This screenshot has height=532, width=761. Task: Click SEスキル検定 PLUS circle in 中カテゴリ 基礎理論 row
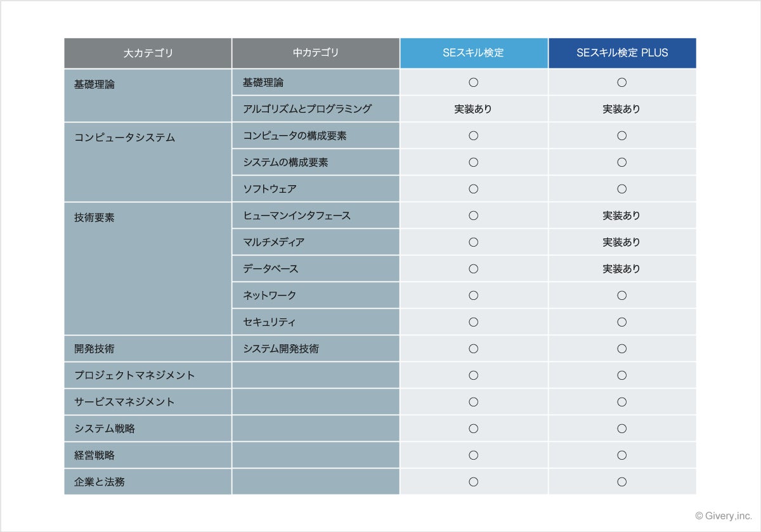pos(621,82)
